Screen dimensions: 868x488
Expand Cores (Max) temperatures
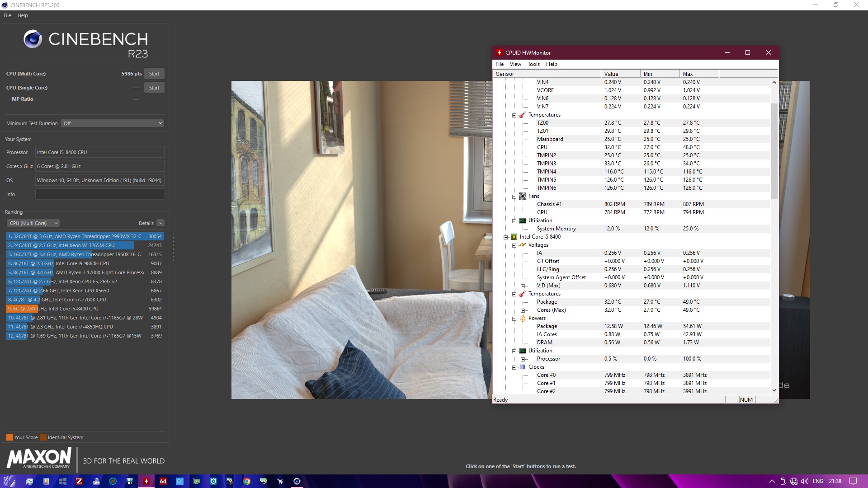[x=523, y=310]
